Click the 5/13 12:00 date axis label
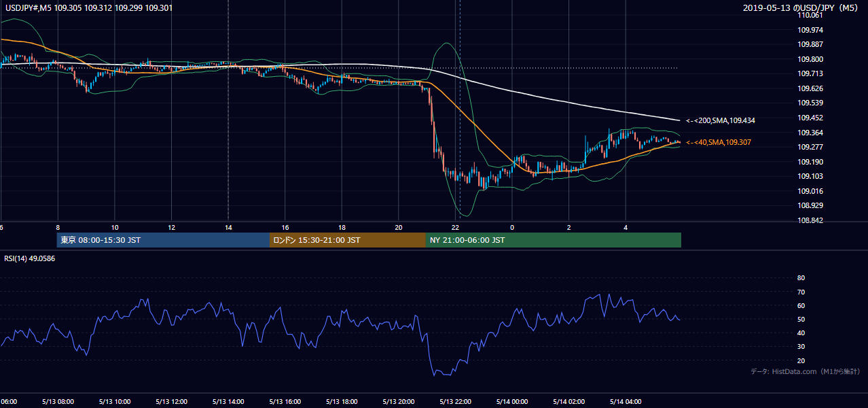Image resolution: width=868 pixels, height=408 pixels. click(x=171, y=401)
